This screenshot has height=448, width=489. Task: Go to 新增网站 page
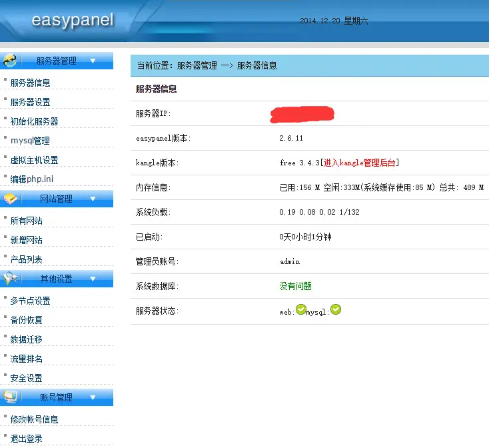point(27,240)
